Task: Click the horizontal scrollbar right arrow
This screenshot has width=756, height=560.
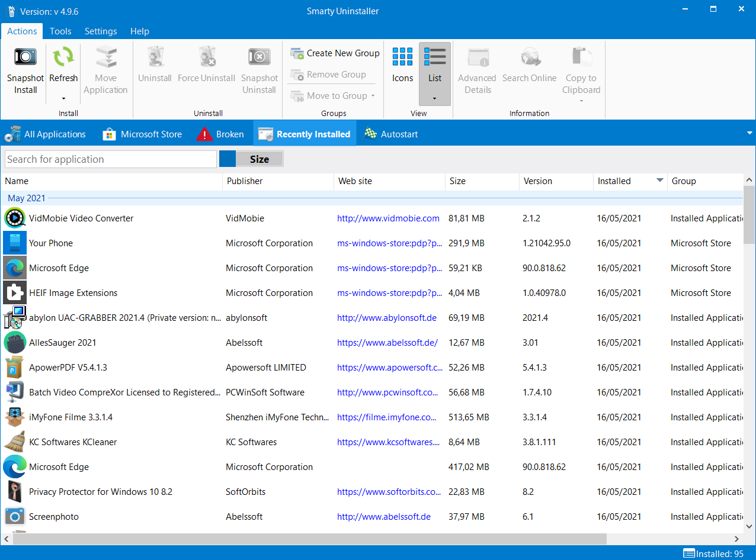Action: tap(737, 539)
